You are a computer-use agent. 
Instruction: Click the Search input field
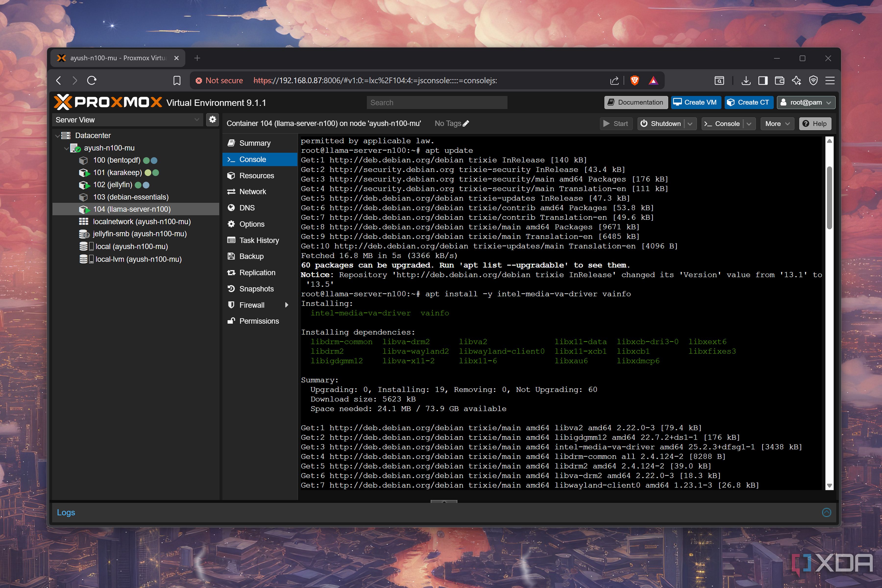[x=437, y=102]
